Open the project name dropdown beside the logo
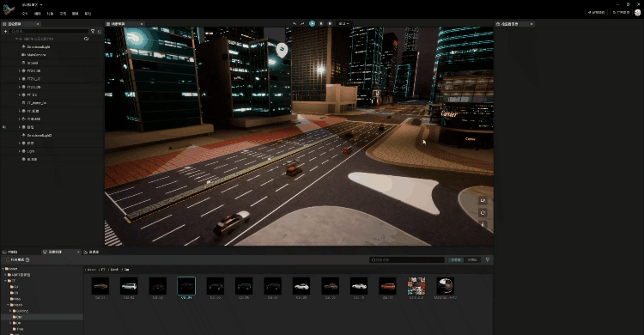Image resolution: width=644 pixels, height=335 pixels. (32, 5)
